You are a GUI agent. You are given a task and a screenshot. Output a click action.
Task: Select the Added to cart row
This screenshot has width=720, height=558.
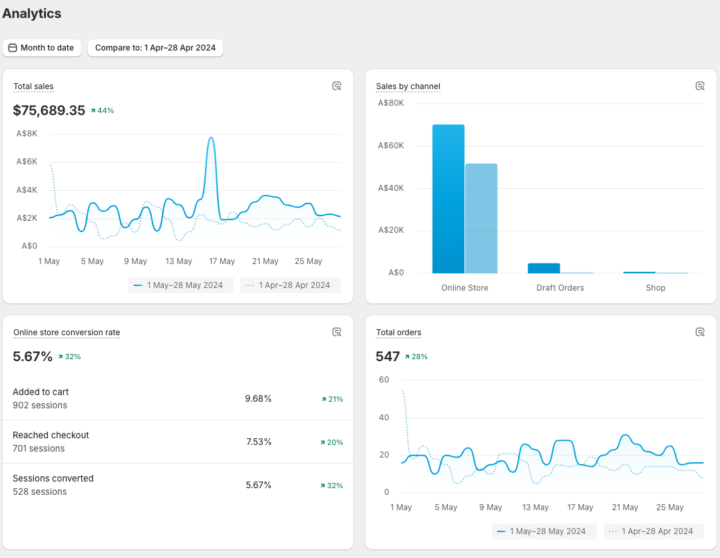tap(178, 399)
